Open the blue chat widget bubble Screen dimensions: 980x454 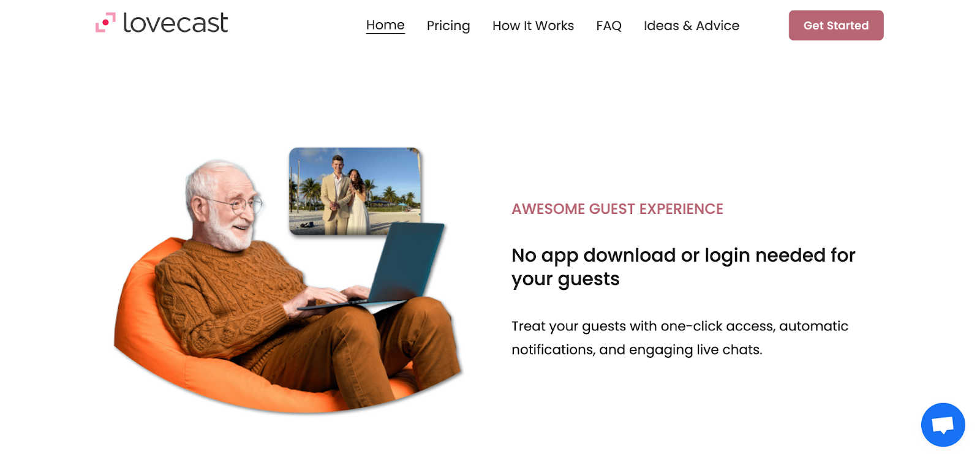[943, 425]
